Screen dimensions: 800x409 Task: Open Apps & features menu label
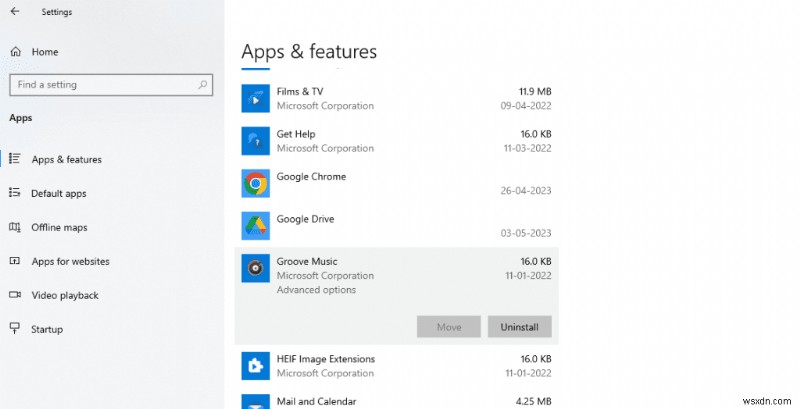point(66,159)
